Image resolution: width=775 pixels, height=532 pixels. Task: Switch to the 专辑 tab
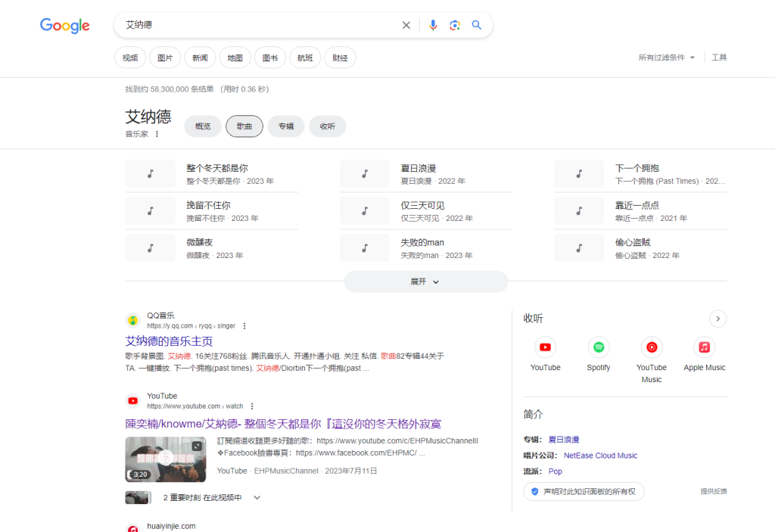[x=285, y=126]
